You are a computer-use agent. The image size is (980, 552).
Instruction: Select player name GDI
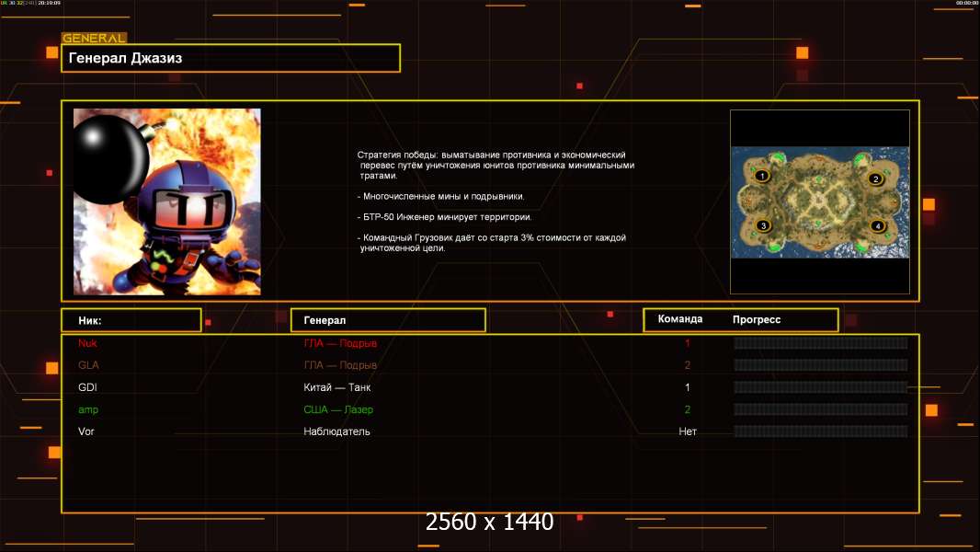(x=87, y=387)
